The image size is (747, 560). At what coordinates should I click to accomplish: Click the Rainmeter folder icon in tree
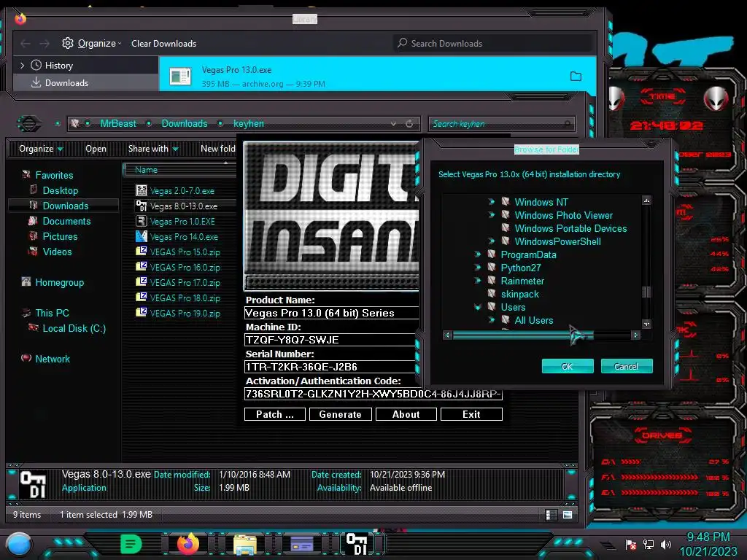[x=492, y=281]
